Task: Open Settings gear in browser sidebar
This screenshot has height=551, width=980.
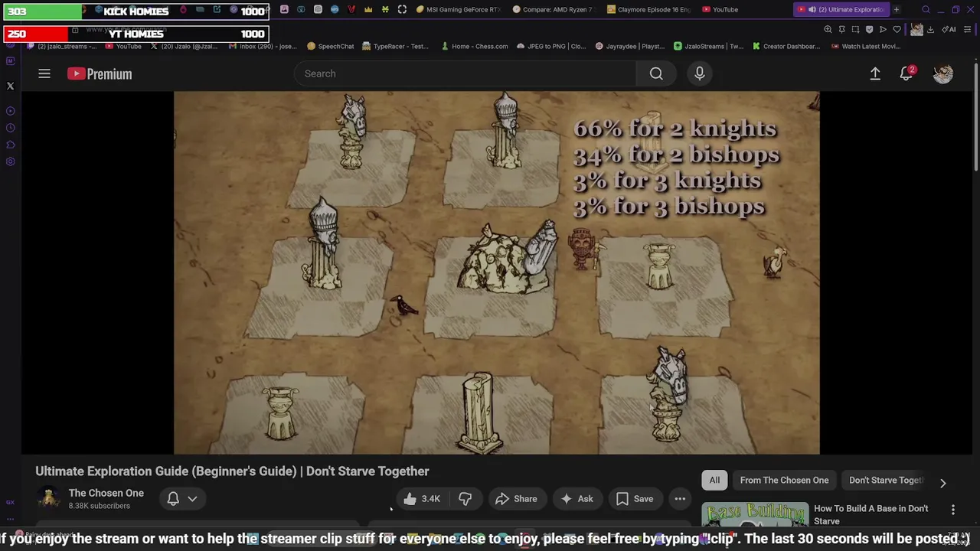Action: tap(11, 161)
